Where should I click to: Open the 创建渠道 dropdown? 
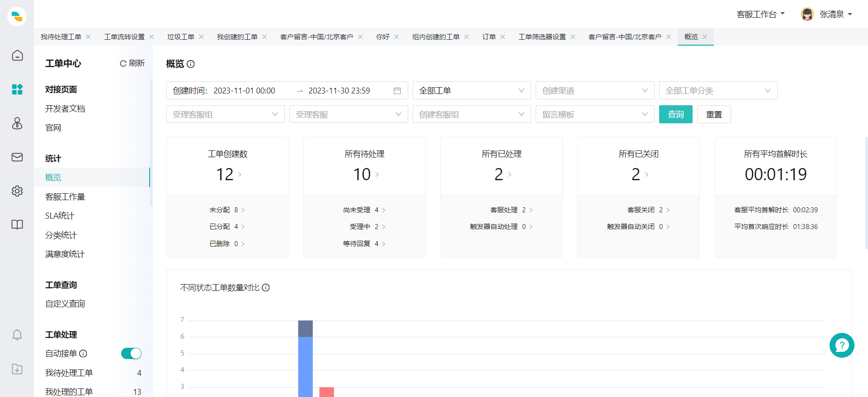pos(595,90)
